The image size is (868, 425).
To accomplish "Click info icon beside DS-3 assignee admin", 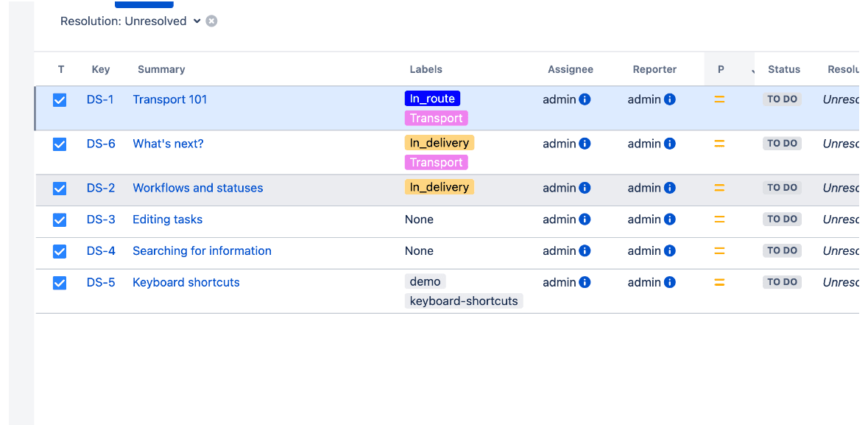I will [585, 219].
